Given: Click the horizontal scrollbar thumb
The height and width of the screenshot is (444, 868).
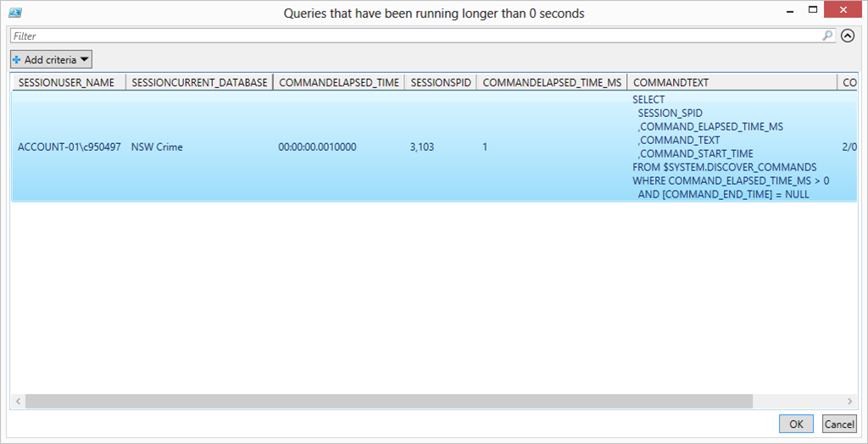Looking at the screenshot, I should (x=388, y=401).
